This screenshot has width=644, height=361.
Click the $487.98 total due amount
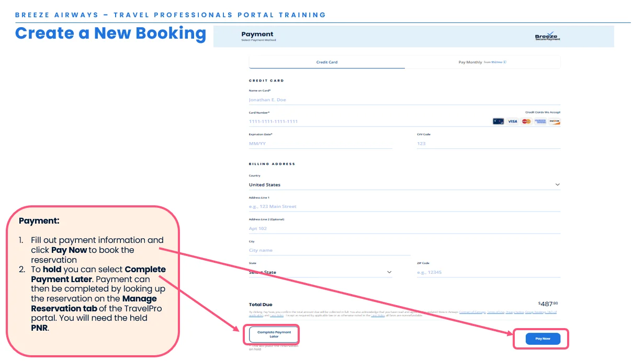(x=549, y=304)
